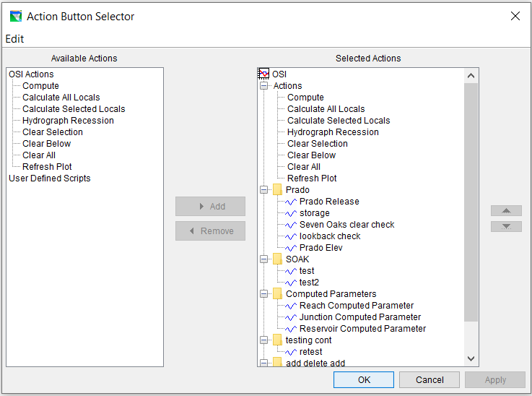
Task: Click the Cancel button
Action: tap(429, 379)
